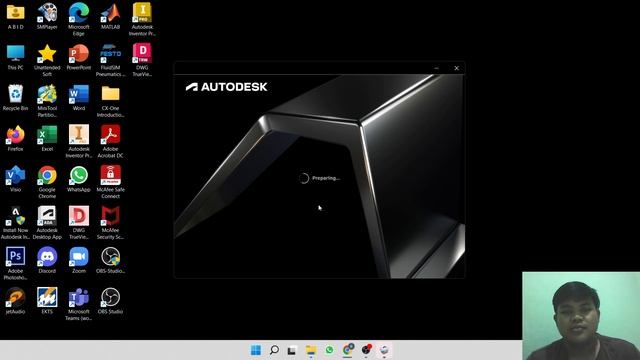Launch PowerPoint from the desktop
The height and width of the screenshot is (360, 640).
[79, 57]
